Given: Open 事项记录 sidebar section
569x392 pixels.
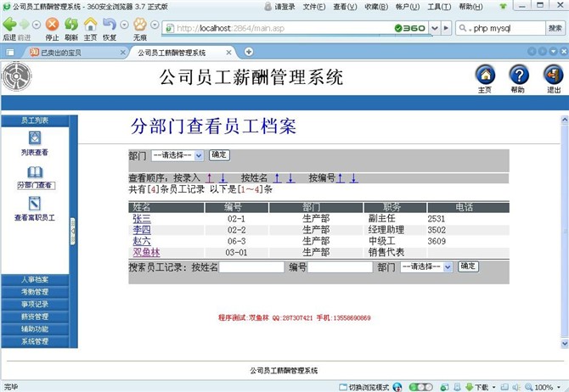Looking at the screenshot, I should click(35, 305).
